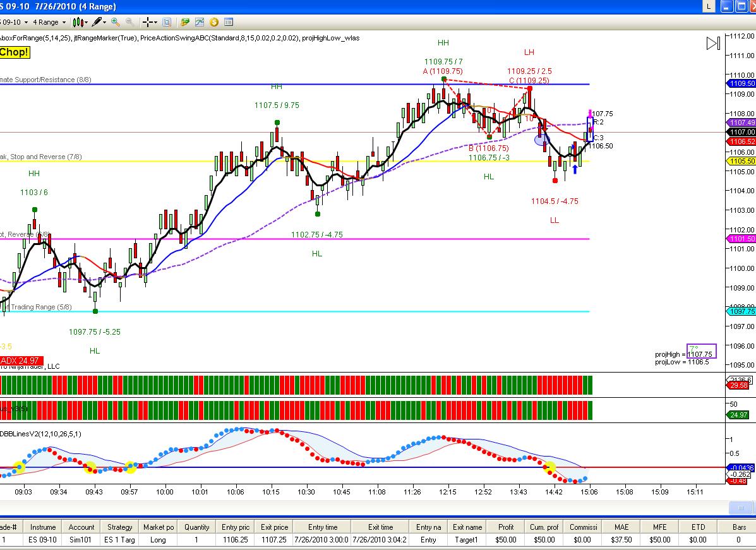Click the Market po column header
Viewport: 756px width, 550px height.
(x=159, y=527)
